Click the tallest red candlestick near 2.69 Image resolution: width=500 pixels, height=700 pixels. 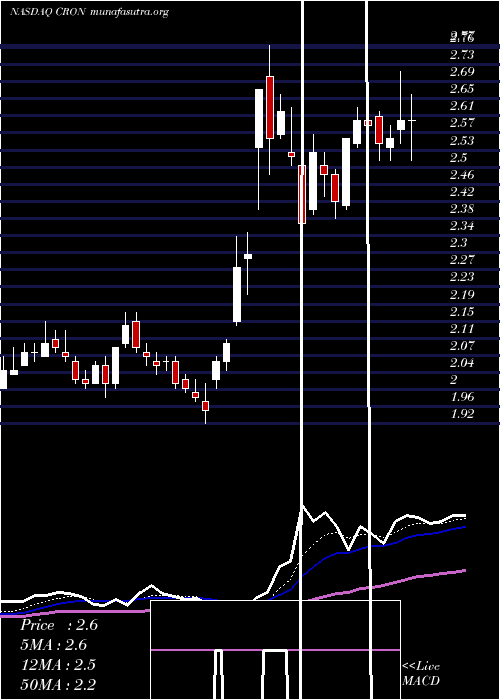point(270,107)
